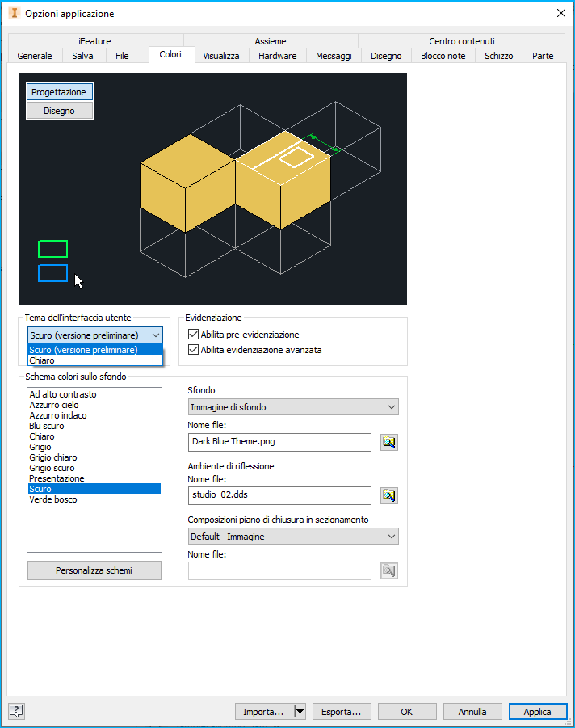Viewport: 575px width, 728px height.
Task: Select Azzurro indaco color scheme
Action: point(94,415)
